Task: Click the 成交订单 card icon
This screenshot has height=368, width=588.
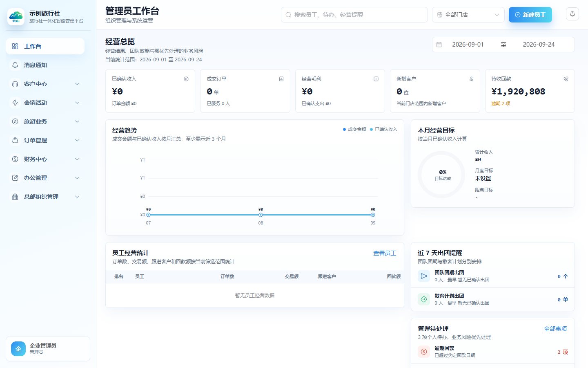Action: [281, 79]
